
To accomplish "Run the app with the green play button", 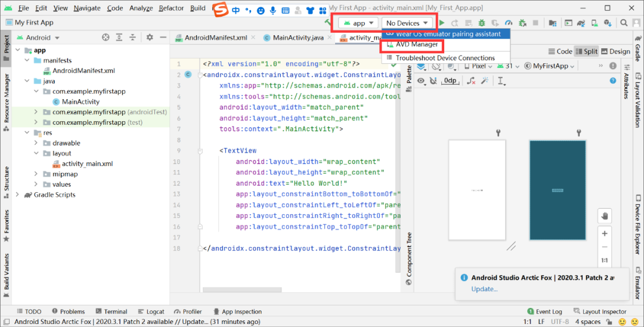I will [442, 23].
